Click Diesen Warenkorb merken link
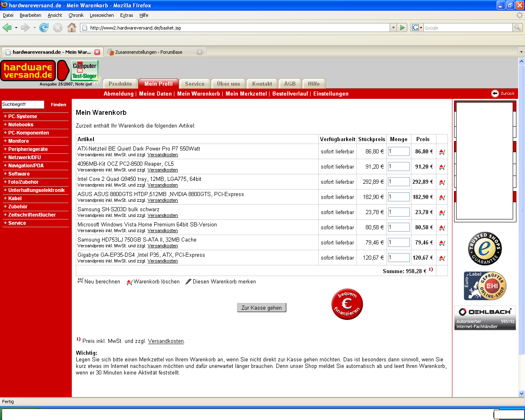 pyautogui.click(x=221, y=281)
